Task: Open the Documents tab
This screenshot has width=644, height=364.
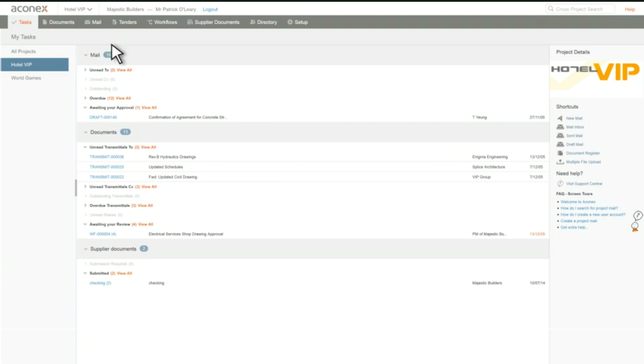Action: click(x=58, y=22)
